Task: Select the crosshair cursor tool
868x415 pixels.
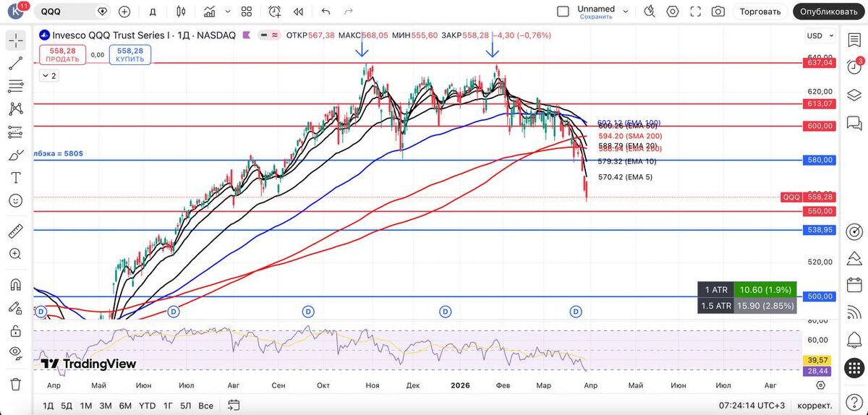Action: click(x=16, y=40)
